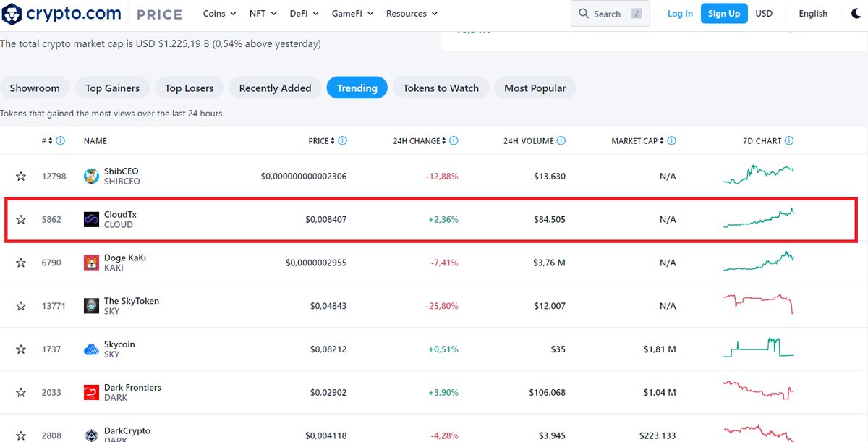868x442 pixels.
Task: Sort table by rank # column
Action: [47, 141]
